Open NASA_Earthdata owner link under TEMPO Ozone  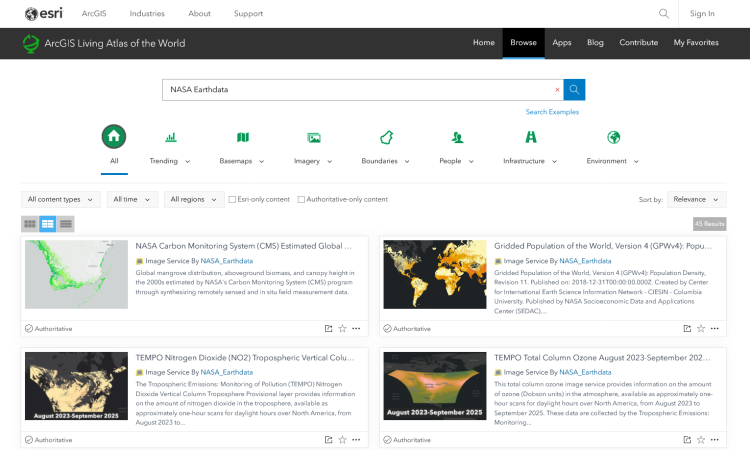pyautogui.click(x=585, y=372)
